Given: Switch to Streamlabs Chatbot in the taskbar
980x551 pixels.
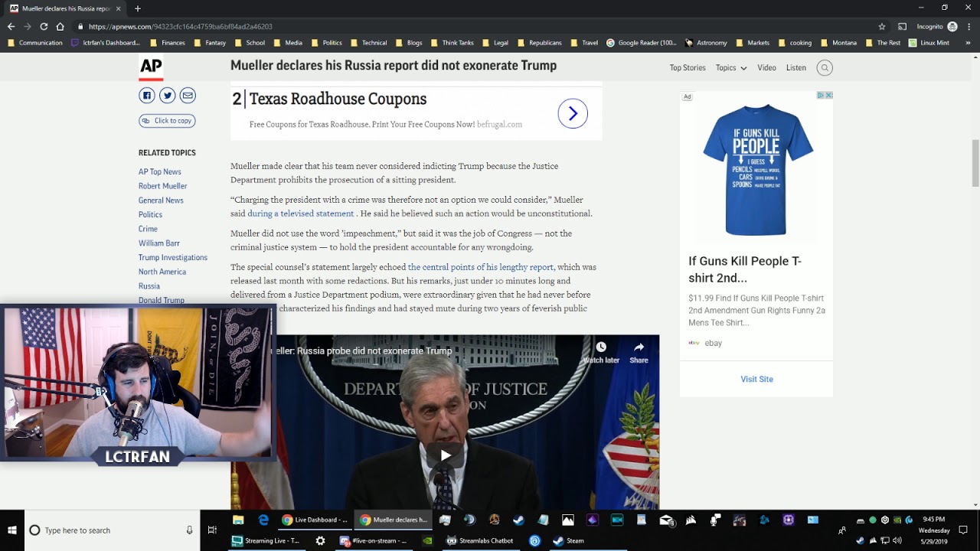Looking at the screenshot, I should tap(481, 540).
